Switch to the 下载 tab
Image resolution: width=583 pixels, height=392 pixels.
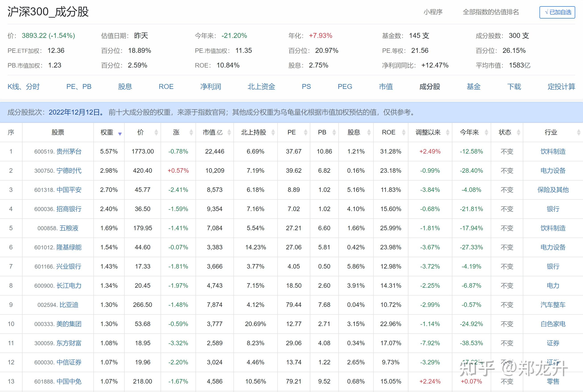click(514, 86)
